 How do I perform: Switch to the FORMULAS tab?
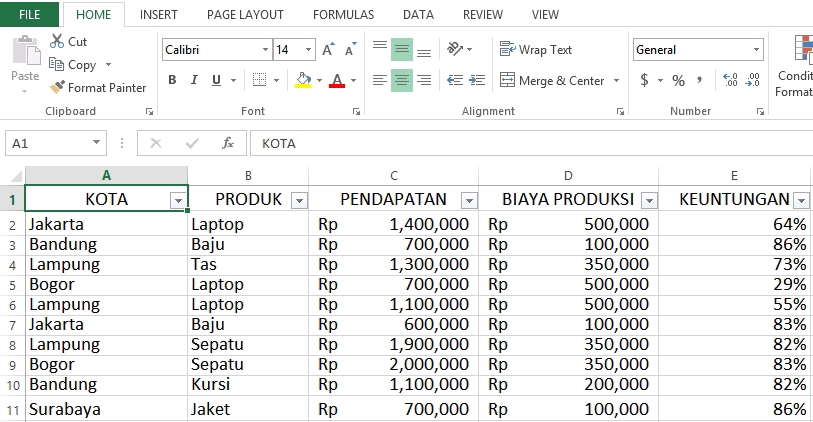[x=343, y=15]
